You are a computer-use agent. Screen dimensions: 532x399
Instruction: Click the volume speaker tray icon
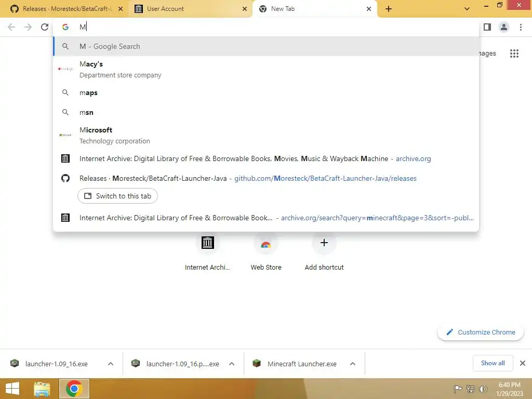pos(483,389)
